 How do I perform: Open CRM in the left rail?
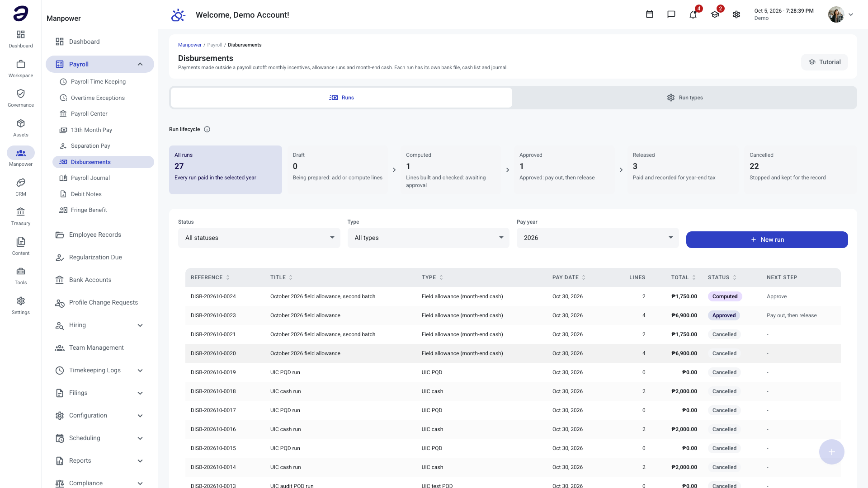pos(21,187)
